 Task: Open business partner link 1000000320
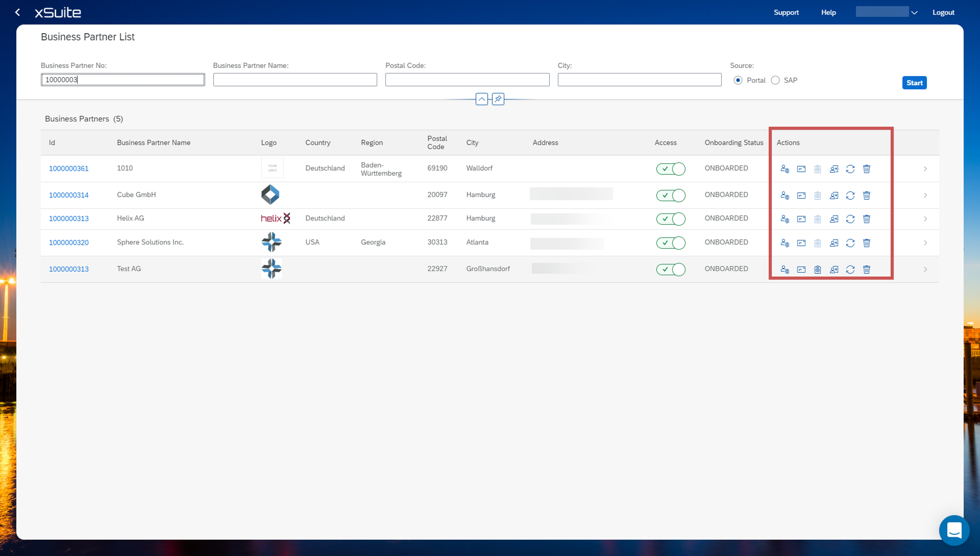tap(69, 242)
